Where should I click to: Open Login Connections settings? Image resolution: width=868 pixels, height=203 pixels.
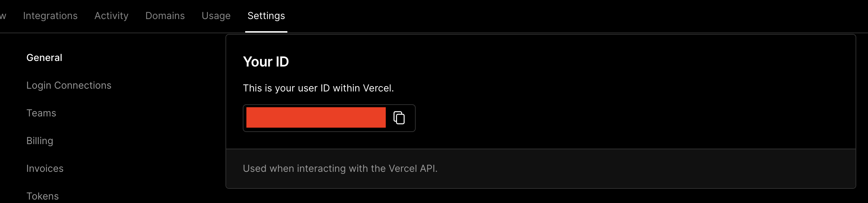tap(69, 85)
